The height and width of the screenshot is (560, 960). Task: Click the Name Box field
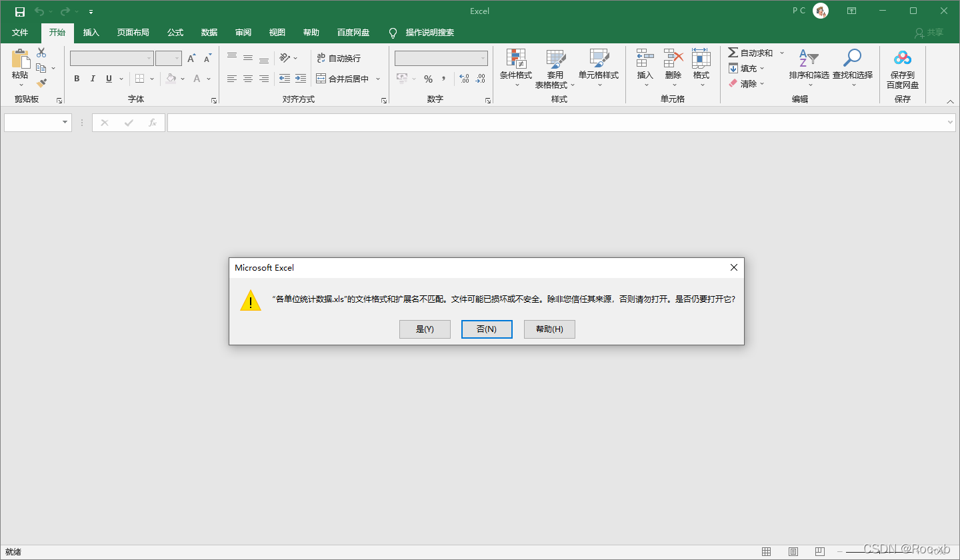click(x=38, y=123)
